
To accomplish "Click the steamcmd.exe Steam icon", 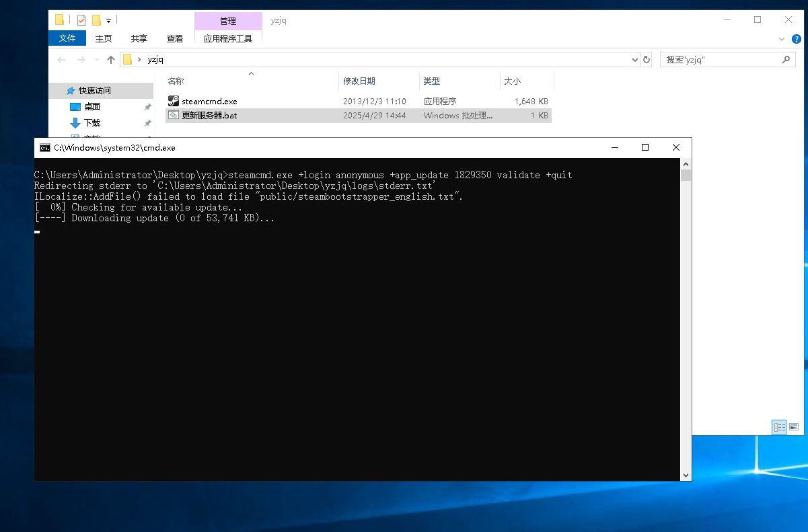I will pyautogui.click(x=174, y=102).
